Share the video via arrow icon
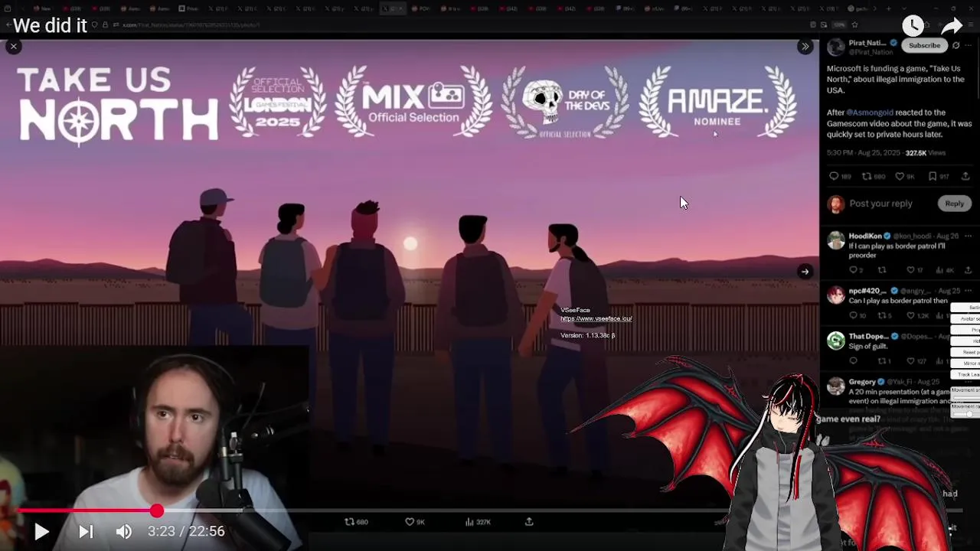The width and height of the screenshot is (980, 551). click(952, 26)
